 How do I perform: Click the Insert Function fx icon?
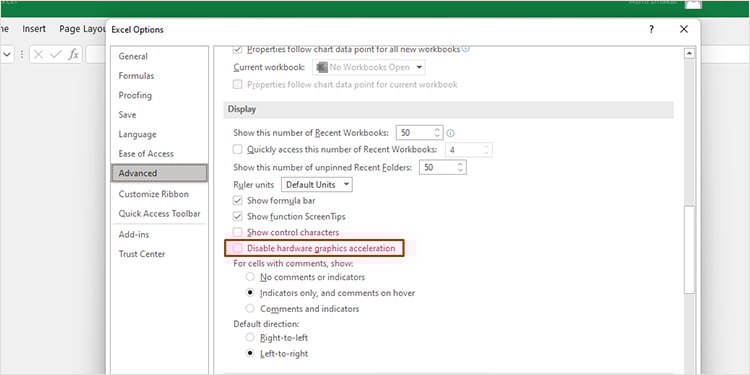point(73,55)
